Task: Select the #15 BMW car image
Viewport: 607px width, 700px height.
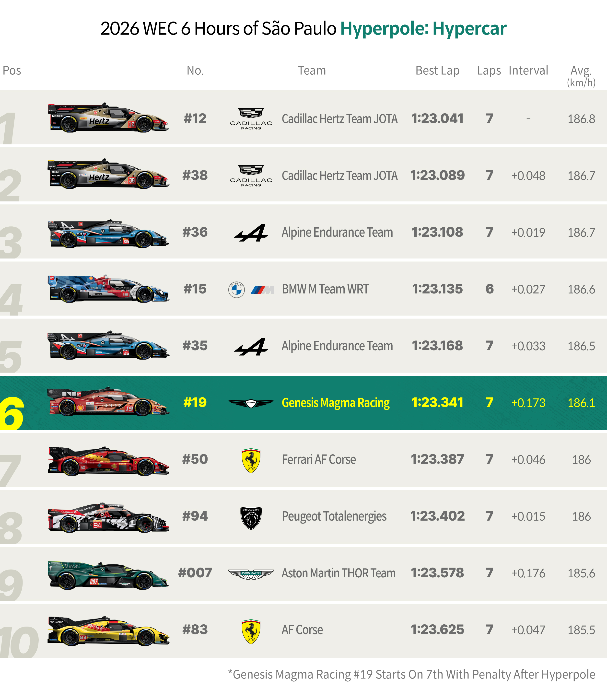Action: click(108, 289)
